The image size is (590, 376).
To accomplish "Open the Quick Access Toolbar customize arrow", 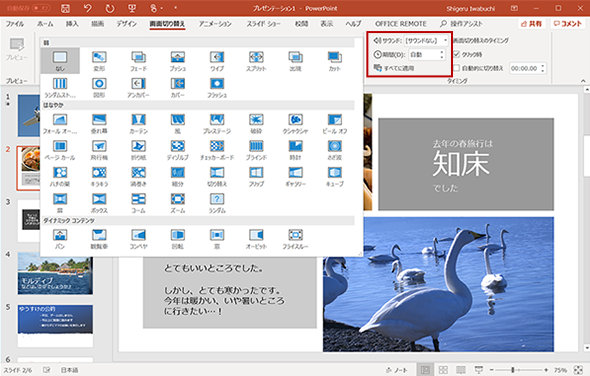I will coord(175,8).
